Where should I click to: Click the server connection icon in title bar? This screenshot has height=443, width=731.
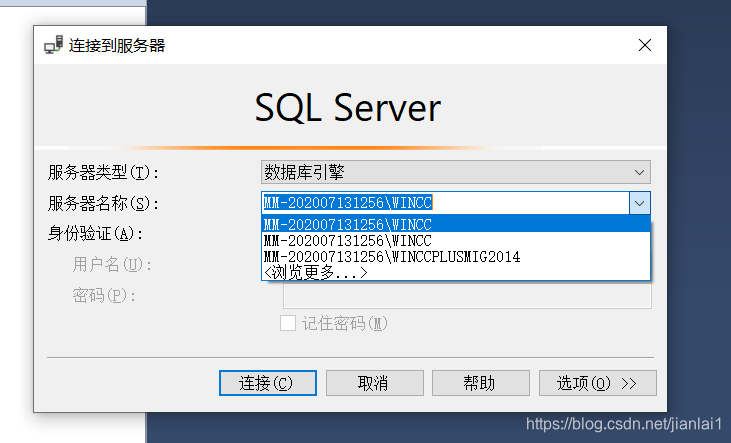click(54, 45)
